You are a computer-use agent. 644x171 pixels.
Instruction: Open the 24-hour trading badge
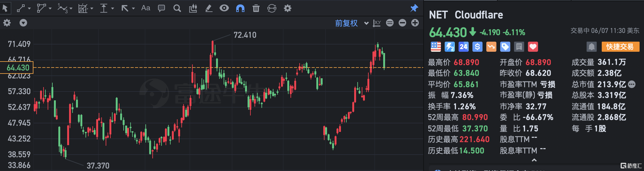click(x=463, y=47)
